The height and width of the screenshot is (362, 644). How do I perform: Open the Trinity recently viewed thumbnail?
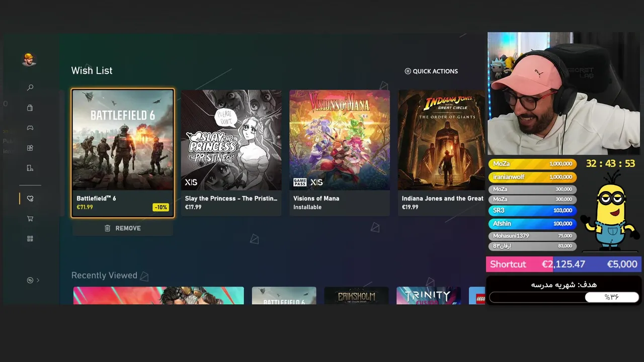click(429, 296)
